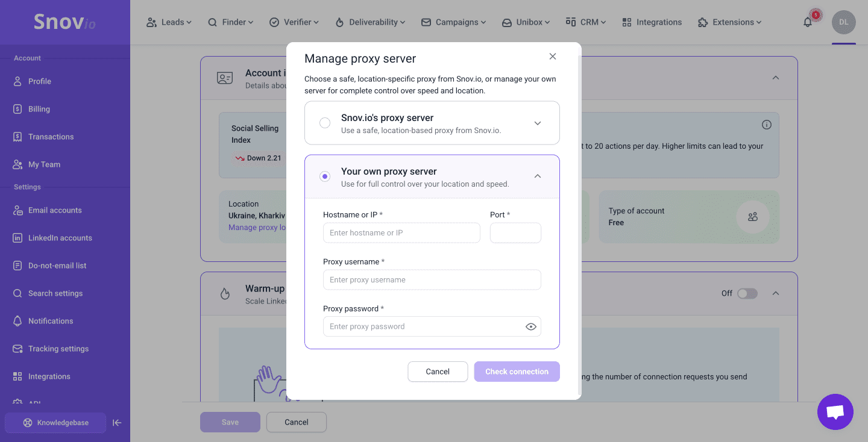
Task: Click the Hostname or IP field
Action: tap(401, 233)
